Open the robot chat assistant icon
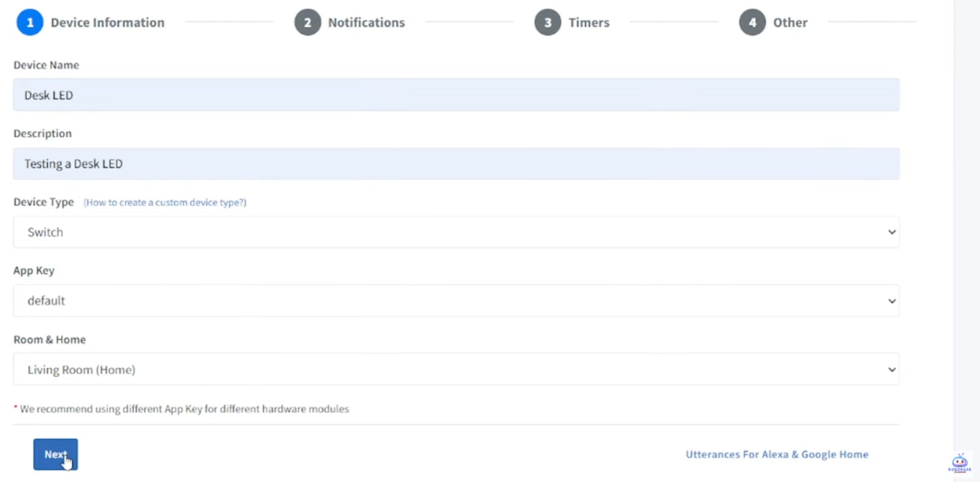The image size is (980, 482). click(x=959, y=463)
